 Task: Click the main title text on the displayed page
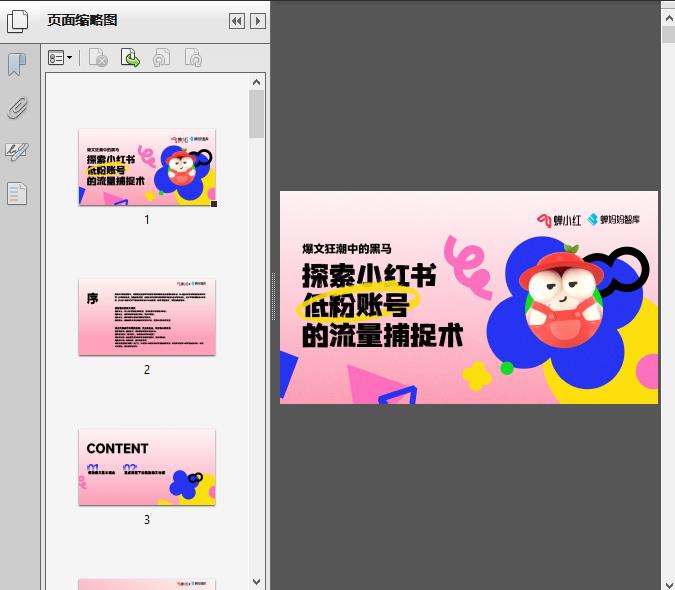click(x=382, y=305)
